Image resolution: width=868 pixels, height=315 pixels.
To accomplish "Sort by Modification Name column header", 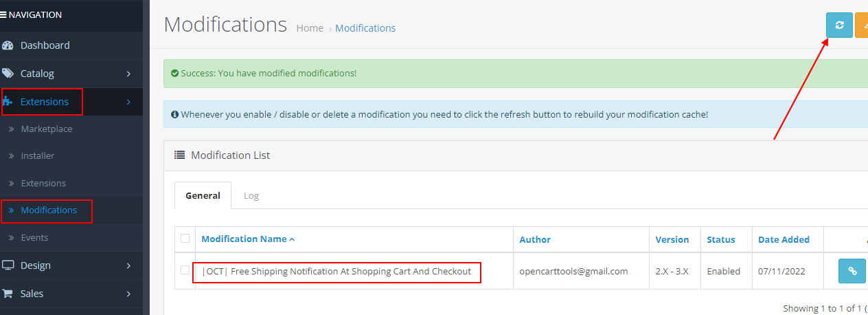I will (x=244, y=239).
